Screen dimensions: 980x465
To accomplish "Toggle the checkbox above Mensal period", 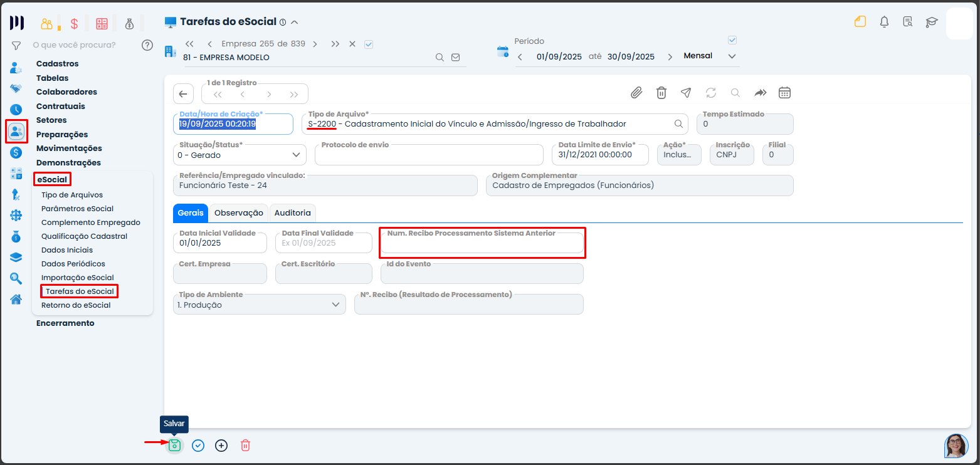I will point(732,40).
